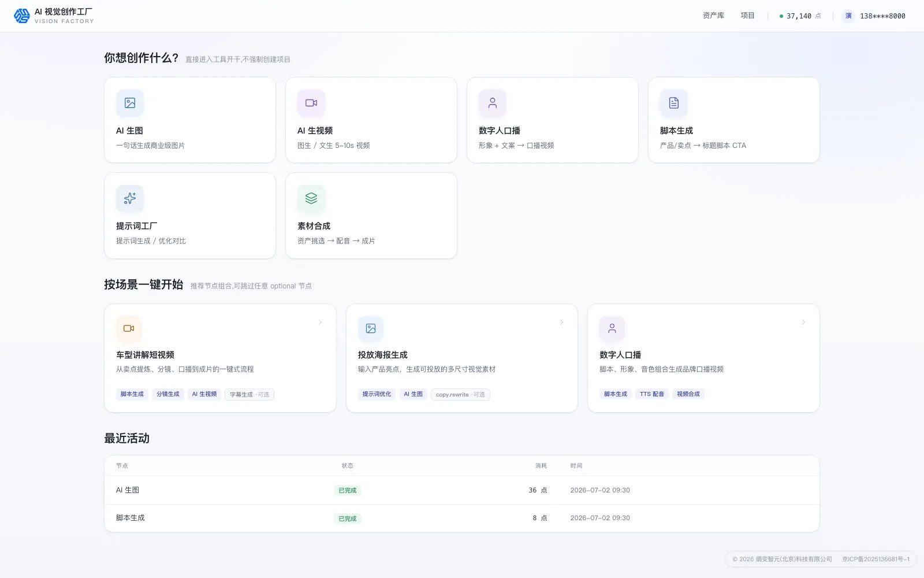Click the 36 点 consumption value
Viewport: 924px width, 578px height.
[x=538, y=490]
